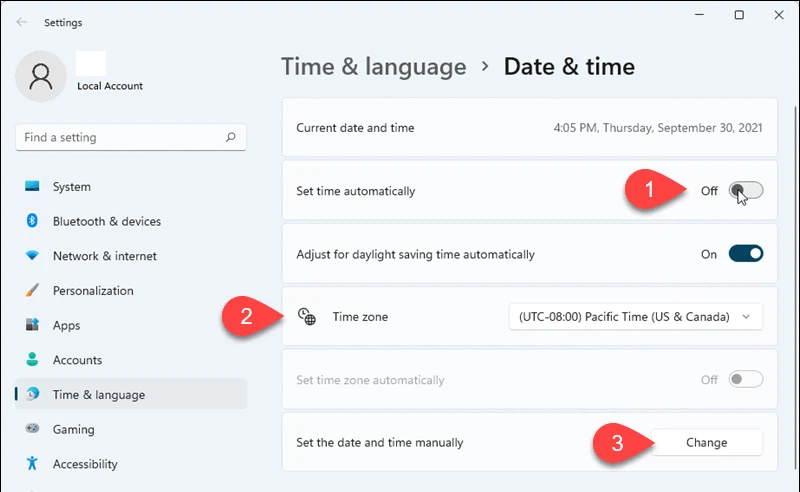The image size is (800, 492).
Task: Click the search magnifier icon in Find a setting
Action: pyautogui.click(x=231, y=138)
